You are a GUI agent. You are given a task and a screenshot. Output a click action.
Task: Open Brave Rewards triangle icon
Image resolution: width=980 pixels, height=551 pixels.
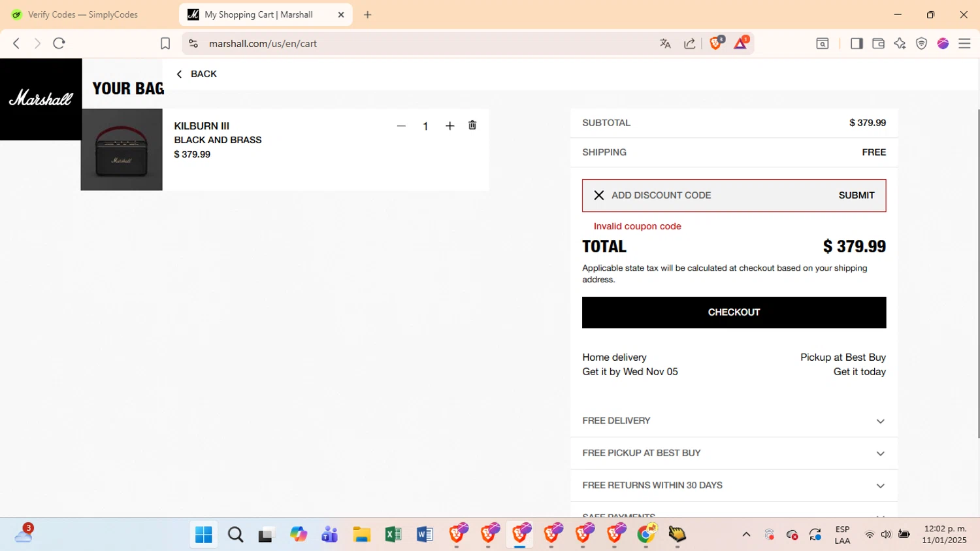[x=742, y=43]
